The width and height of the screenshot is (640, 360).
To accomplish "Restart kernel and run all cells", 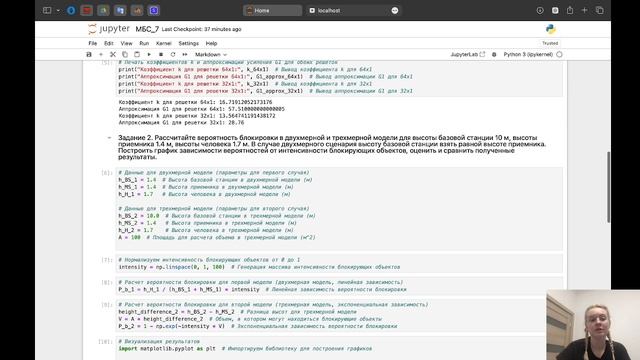I will [185, 54].
